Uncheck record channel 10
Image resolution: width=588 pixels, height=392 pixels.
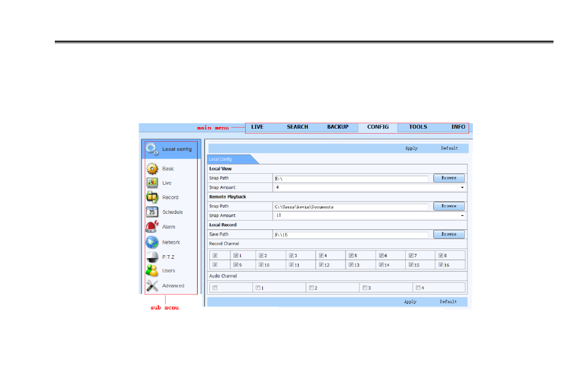click(x=261, y=264)
